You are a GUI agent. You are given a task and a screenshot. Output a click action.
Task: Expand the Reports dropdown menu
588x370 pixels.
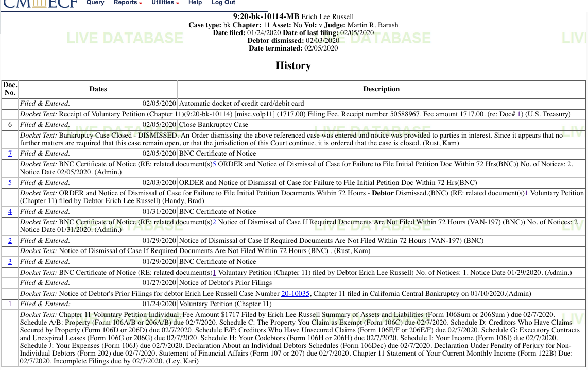(128, 3)
